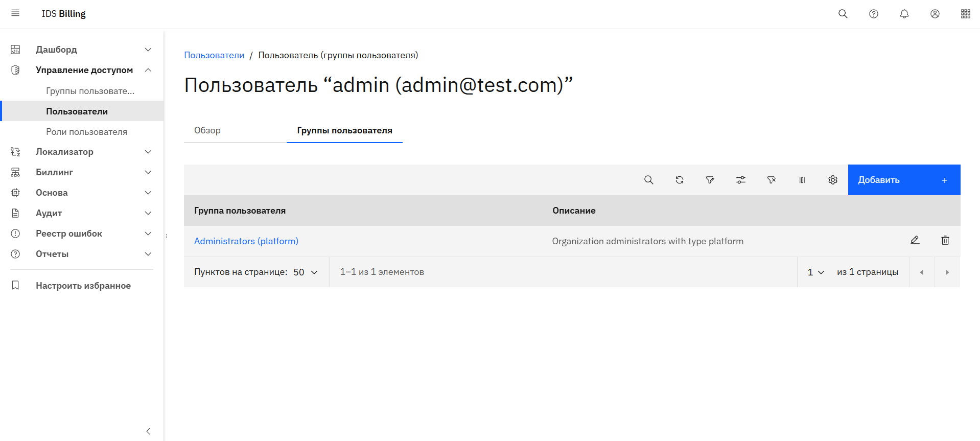This screenshot has width=980, height=441.
Task: Collapse the sidebar with bottom chevron
Action: pos(148,431)
